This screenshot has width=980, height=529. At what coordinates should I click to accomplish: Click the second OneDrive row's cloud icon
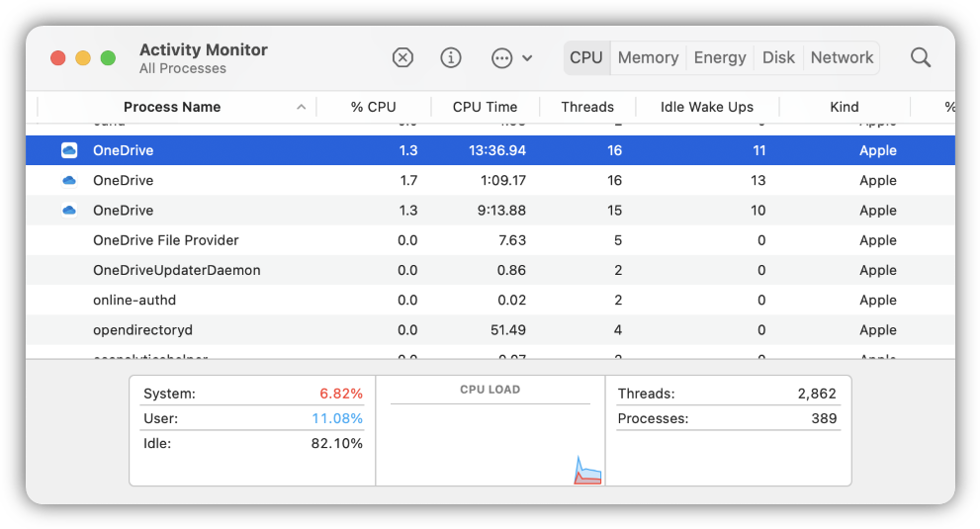[69, 181]
